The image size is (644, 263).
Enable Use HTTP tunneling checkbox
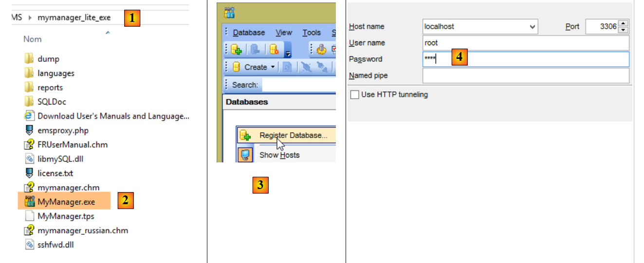[x=355, y=95]
